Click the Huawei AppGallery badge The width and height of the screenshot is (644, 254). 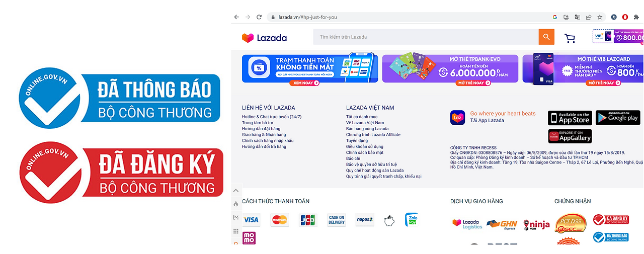(570, 136)
